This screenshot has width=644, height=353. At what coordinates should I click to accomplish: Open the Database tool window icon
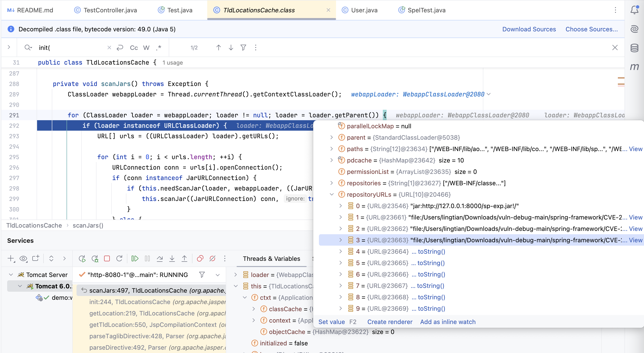(x=634, y=48)
